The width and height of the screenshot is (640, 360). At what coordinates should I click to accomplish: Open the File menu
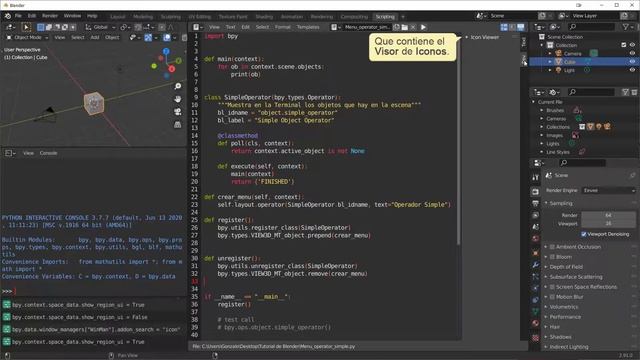[x=18, y=16]
